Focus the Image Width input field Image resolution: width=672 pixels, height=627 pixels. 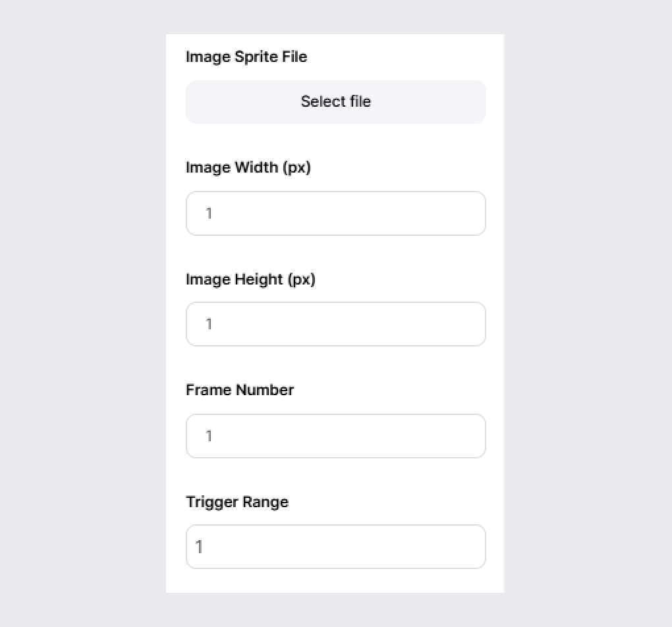[x=335, y=213]
